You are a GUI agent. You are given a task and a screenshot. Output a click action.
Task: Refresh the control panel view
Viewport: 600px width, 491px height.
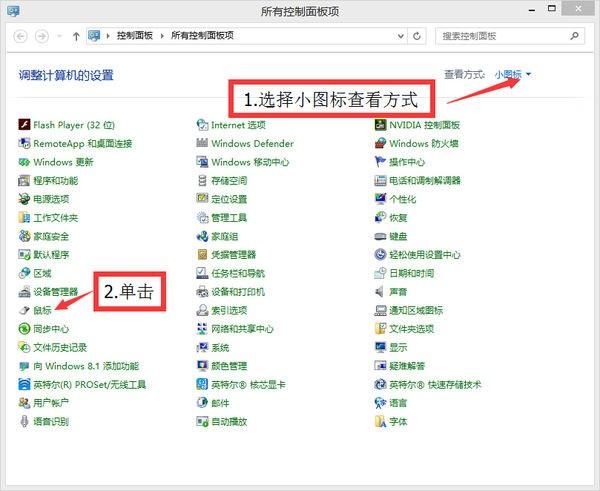pyautogui.click(x=417, y=36)
